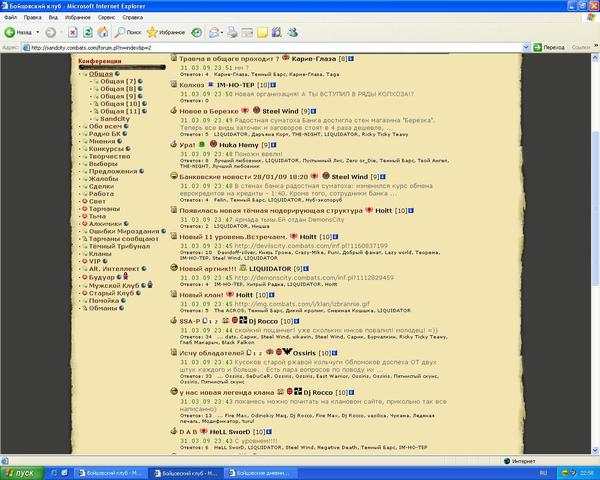The width and height of the screenshot is (600, 480).
Task: Open the Правка menu
Action: point(33,18)
